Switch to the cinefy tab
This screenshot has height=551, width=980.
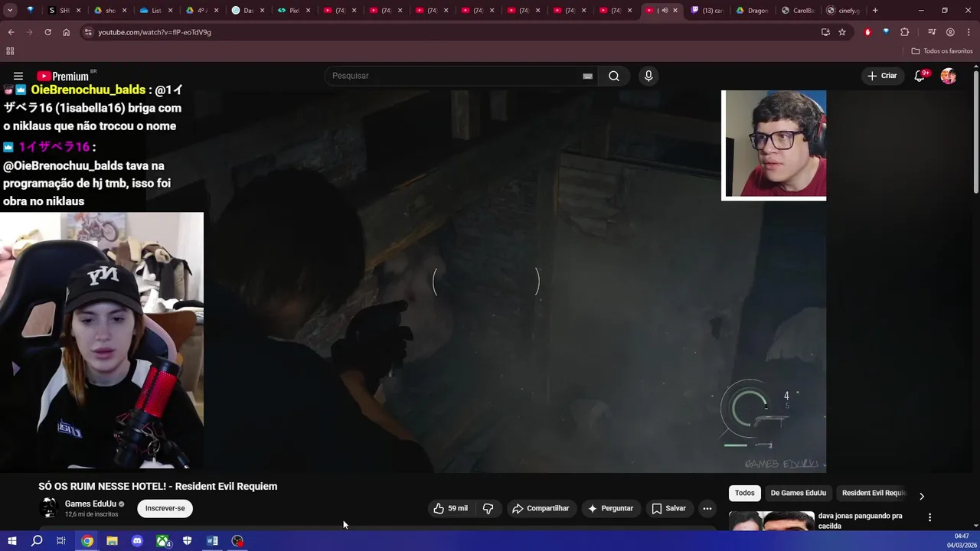844,11
